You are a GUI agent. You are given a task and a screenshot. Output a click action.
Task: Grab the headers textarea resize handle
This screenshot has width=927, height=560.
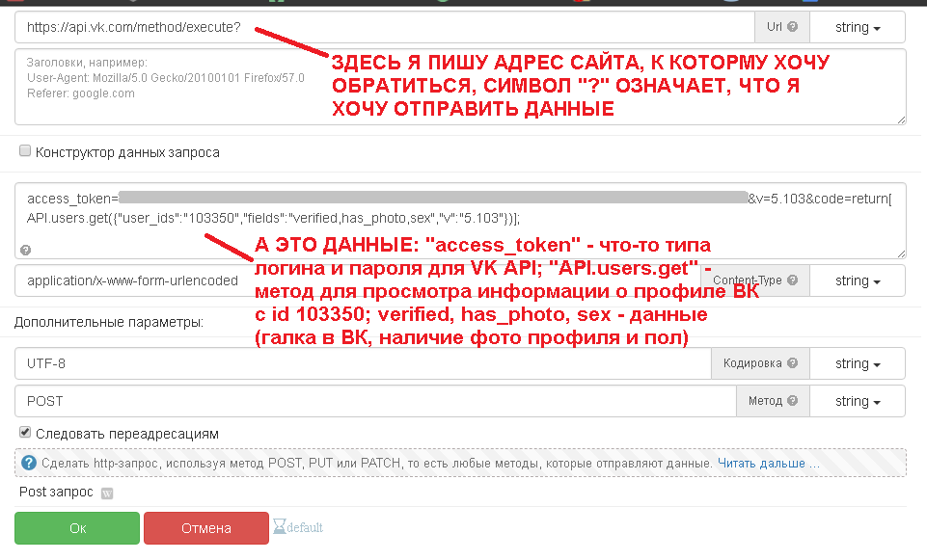coord(900,120)
